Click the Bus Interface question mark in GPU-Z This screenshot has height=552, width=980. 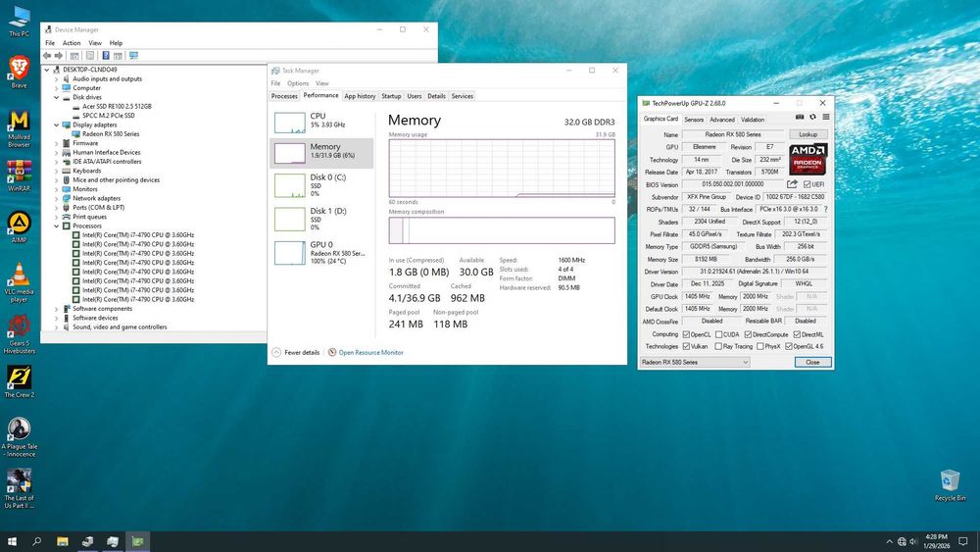click(825, 210)
